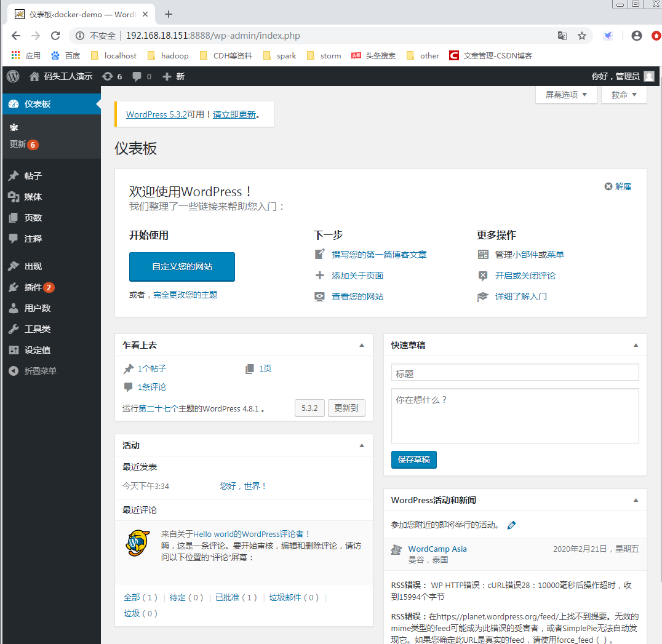The width and height of the screenshot is (662, 644).
Task: Open the 页数 pages menu
Action: (52, 218)
